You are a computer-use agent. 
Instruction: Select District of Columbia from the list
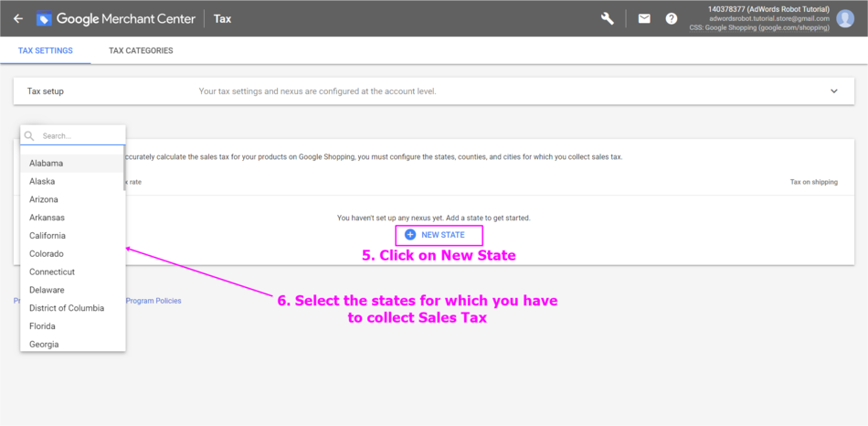[x=72, y=308]
